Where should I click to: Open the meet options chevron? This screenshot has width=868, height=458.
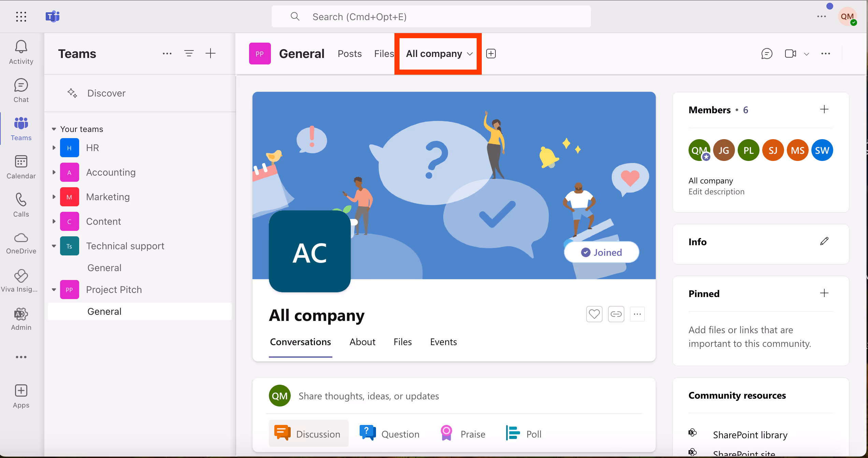coord(807,54)
